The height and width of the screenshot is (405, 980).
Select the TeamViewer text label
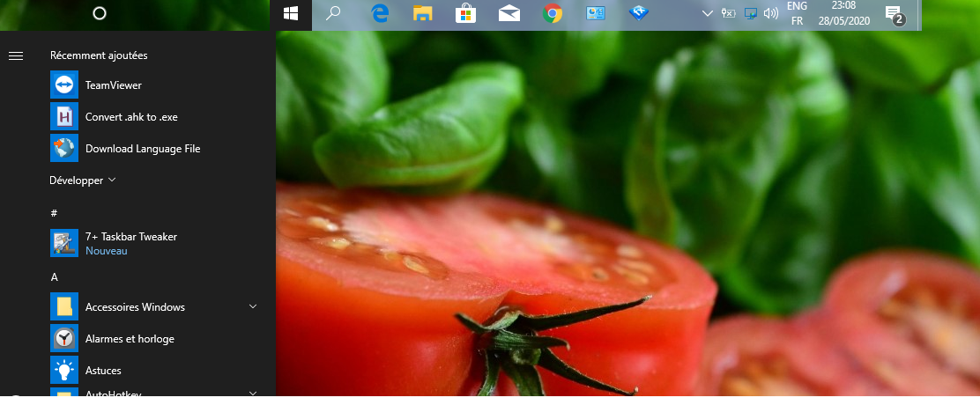click(114, 85)
